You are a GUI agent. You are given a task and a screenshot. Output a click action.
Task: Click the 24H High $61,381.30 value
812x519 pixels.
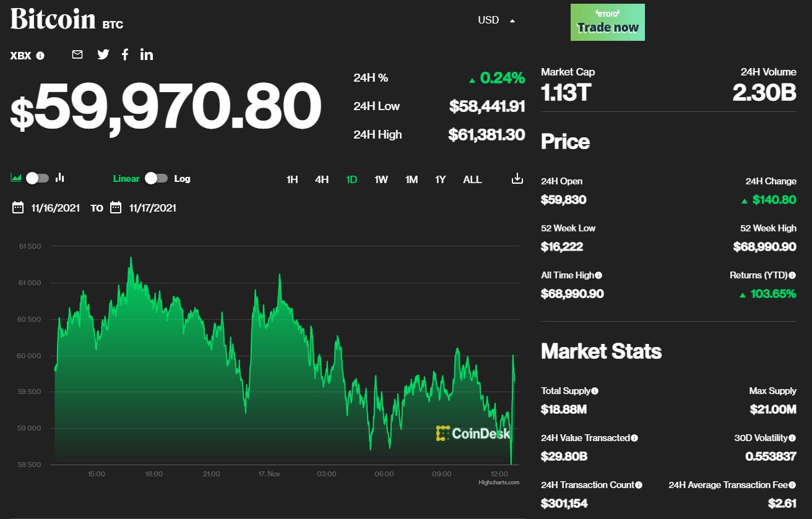486,134
